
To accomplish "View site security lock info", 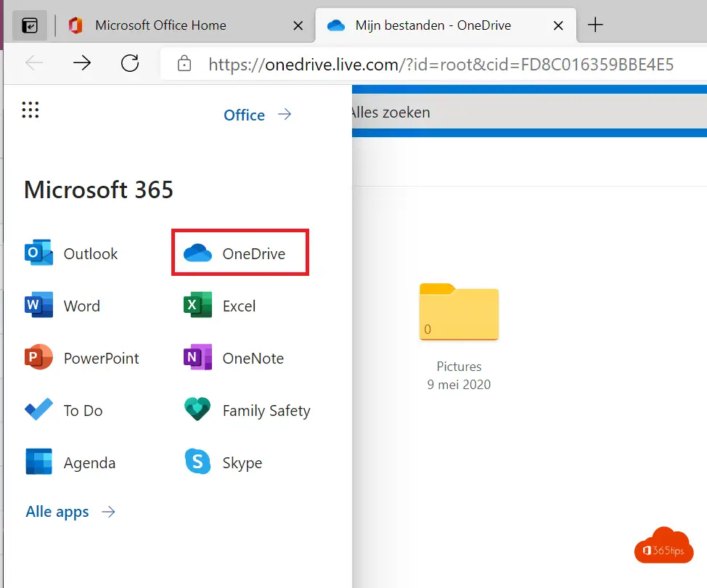I will (x=184, y=64).
